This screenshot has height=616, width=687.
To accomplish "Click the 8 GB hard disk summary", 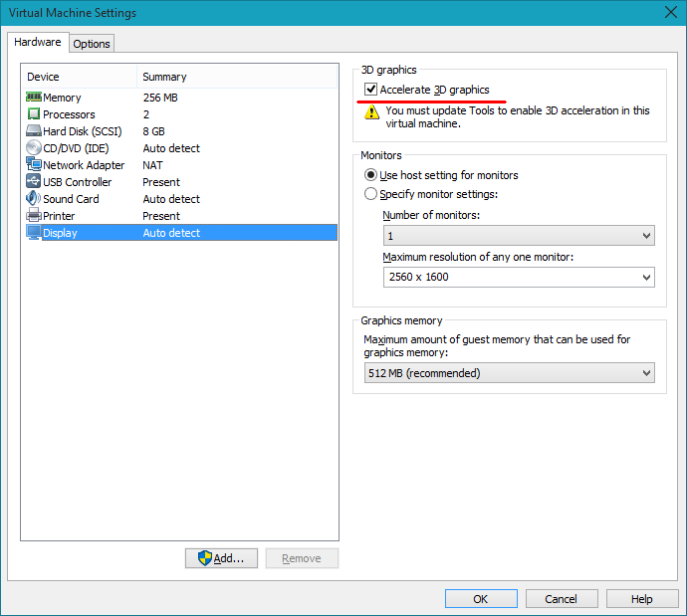I will (153, 131).
